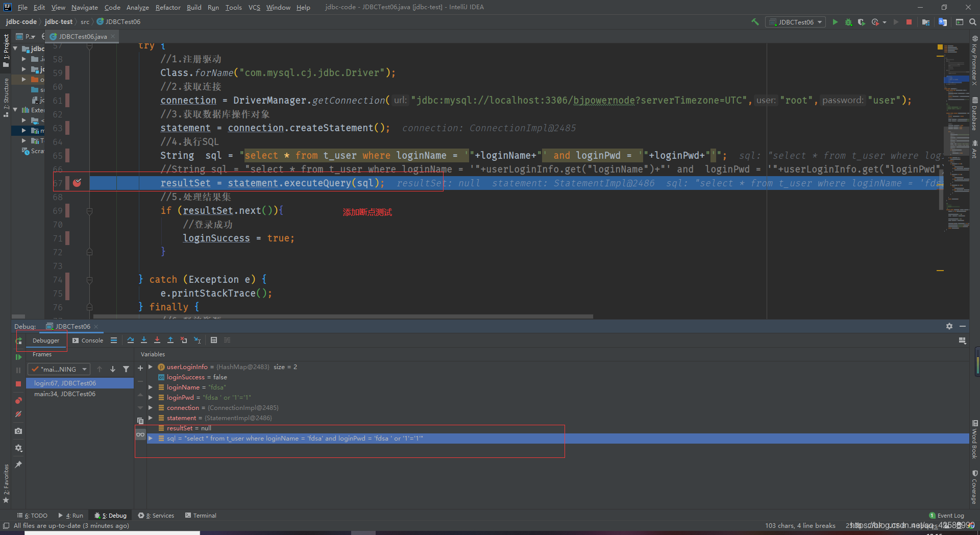Click the next frame down arrow
Screen dimensions: 980x535
[x=113, y=369]
